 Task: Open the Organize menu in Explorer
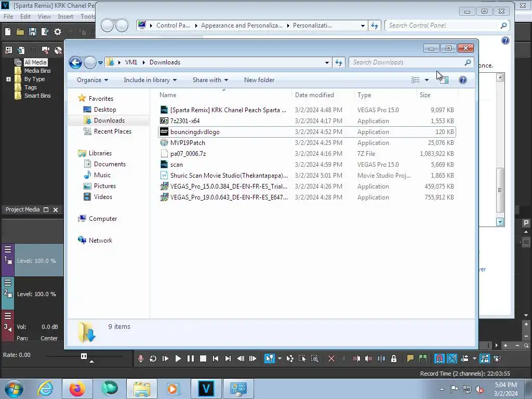[92, 80]
